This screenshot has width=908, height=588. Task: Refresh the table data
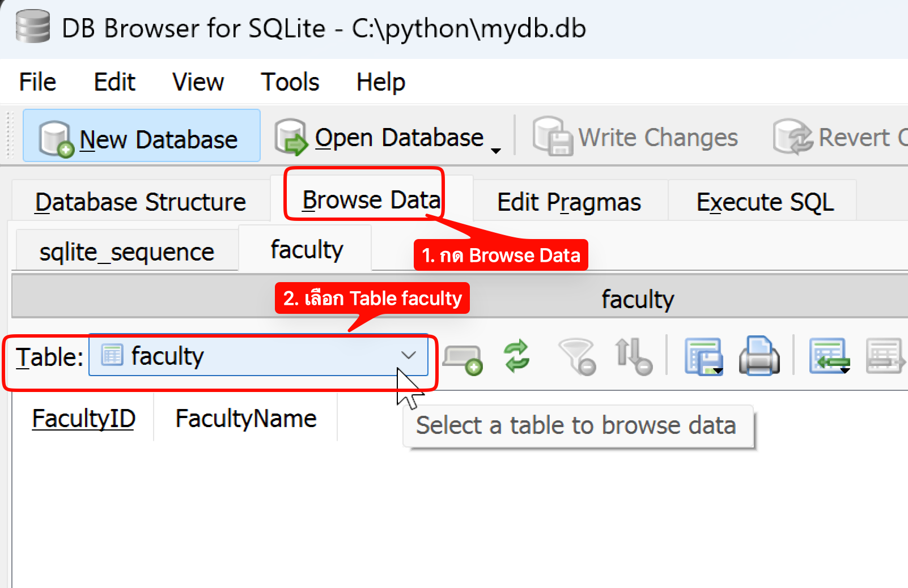point(516,356)
